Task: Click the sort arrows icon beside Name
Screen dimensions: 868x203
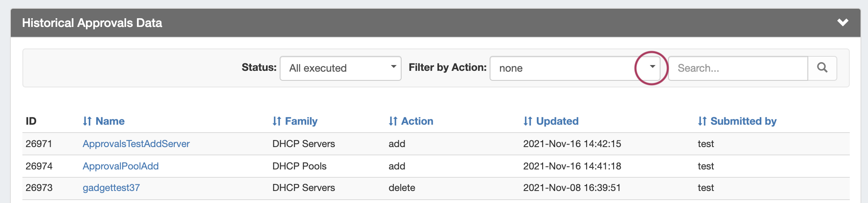Action: coord(87,121)
